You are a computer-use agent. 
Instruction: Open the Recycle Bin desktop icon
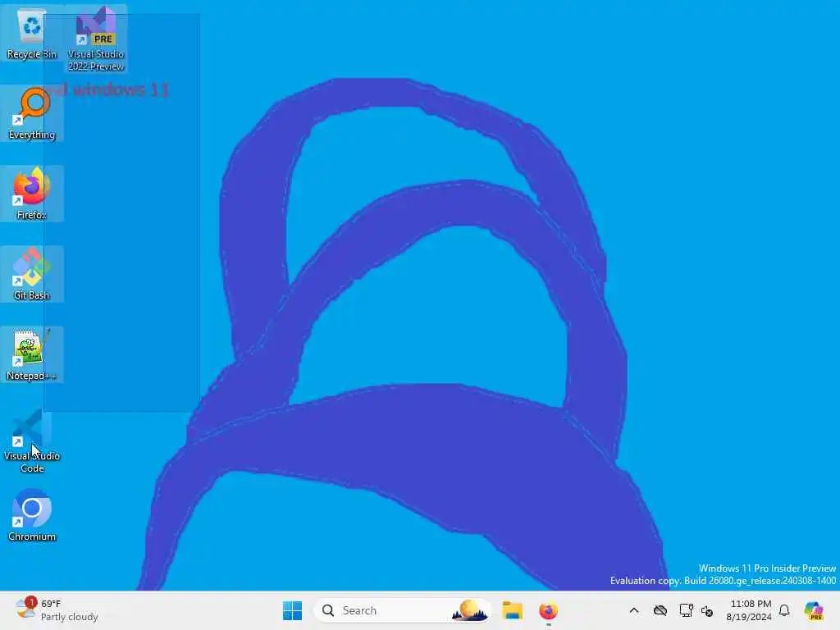tap(32, 33)
